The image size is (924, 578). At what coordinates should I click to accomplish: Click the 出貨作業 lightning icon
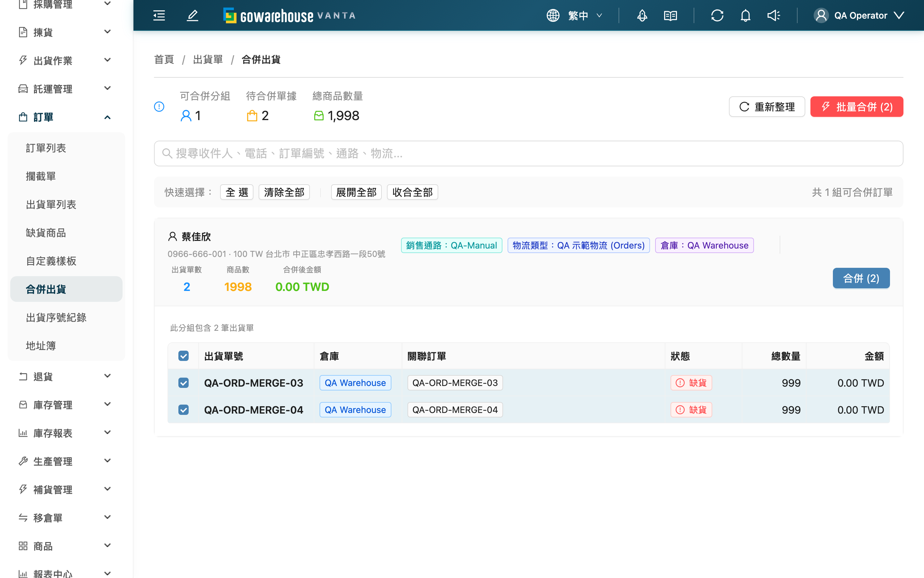23,60
